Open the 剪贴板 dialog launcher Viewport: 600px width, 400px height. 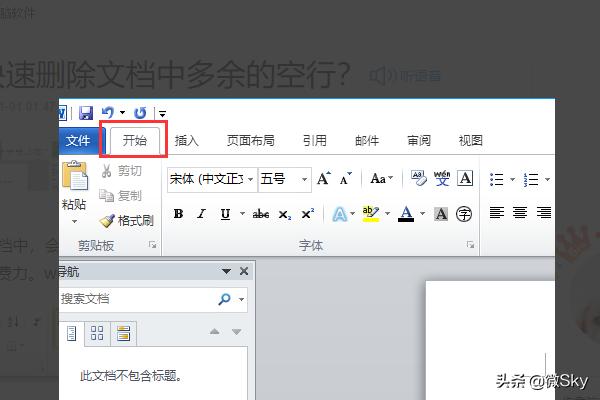tap(153, 245)
